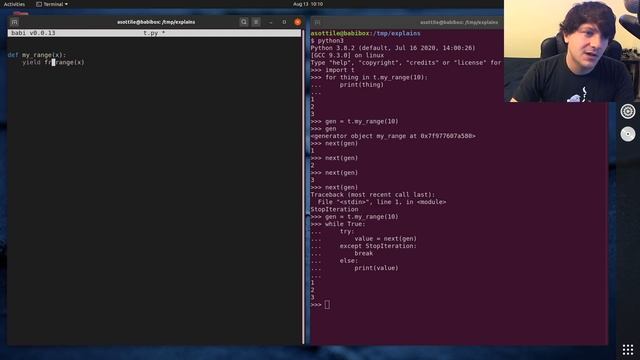640x360 pixels.
Task: Click the 'File "<stdin>", line 1' traceback line
Action: [x=382, y=202]
